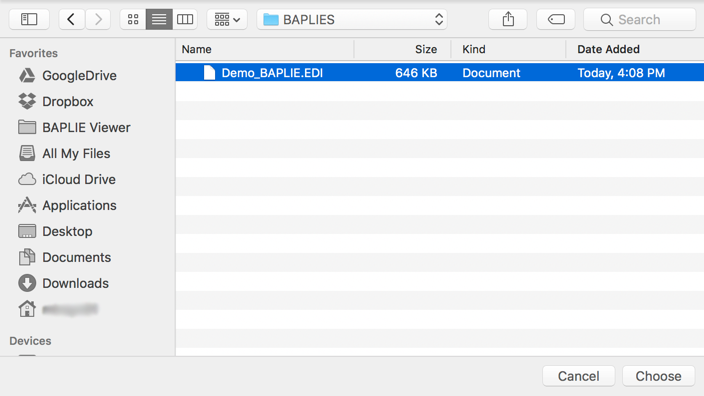Click the Demo_BAPLIE.EDI document icon
This screenshot has width=704, height=396.
point(209,73)
